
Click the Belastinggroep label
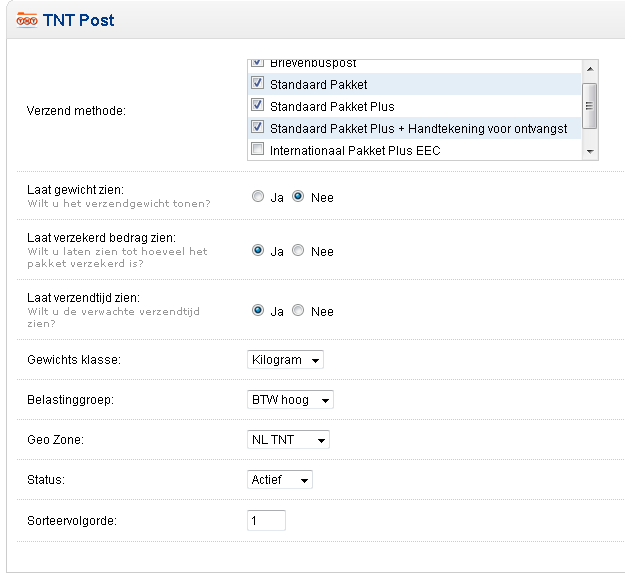[x=71, y=400]
